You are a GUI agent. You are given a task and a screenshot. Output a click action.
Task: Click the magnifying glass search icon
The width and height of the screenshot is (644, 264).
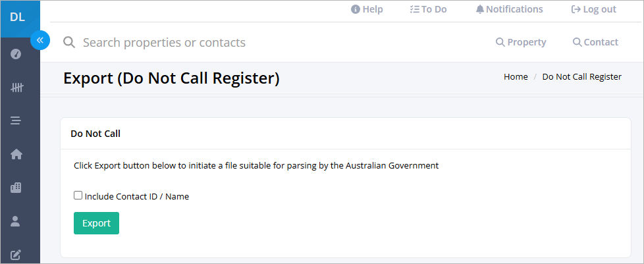pyautogui.click(x=69, y=42)
